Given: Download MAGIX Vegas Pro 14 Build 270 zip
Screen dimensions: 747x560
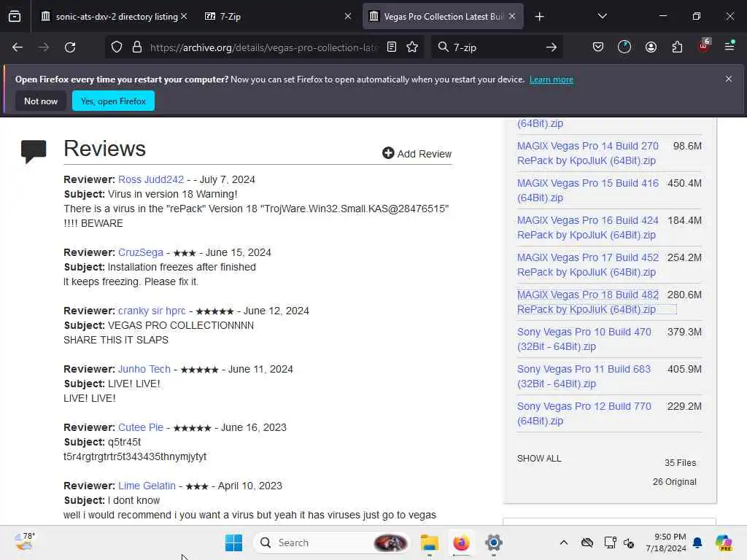Looking at the screenshot, I should pyautogui.click(x=588, y=153).
